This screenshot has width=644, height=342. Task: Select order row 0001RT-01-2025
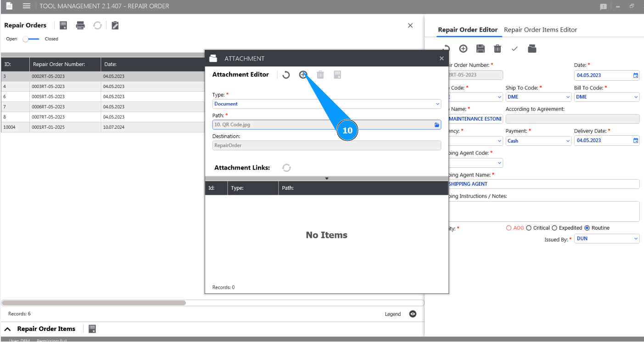pyautogui.click(x=103, y=127)
